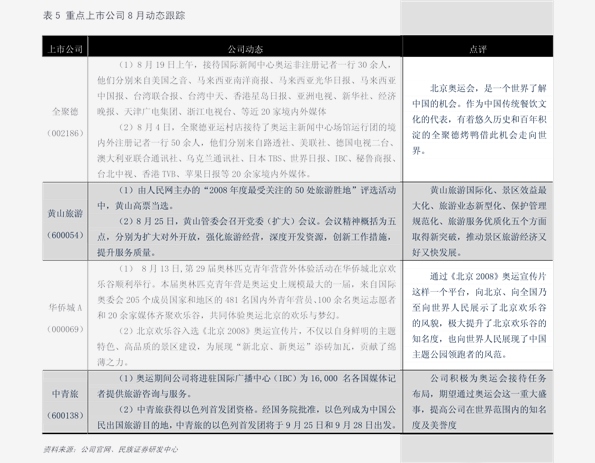Click the line '提升服务质量。' in 黄山旅游 row
This screenshot has width=595, height=463.
(x=126, y=252)
